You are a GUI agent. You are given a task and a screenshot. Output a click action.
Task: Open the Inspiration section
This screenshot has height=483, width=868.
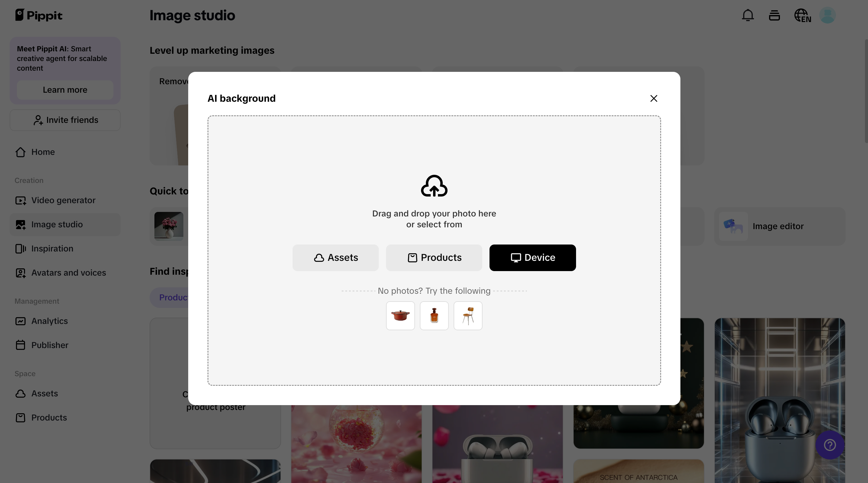click(52, 248)
